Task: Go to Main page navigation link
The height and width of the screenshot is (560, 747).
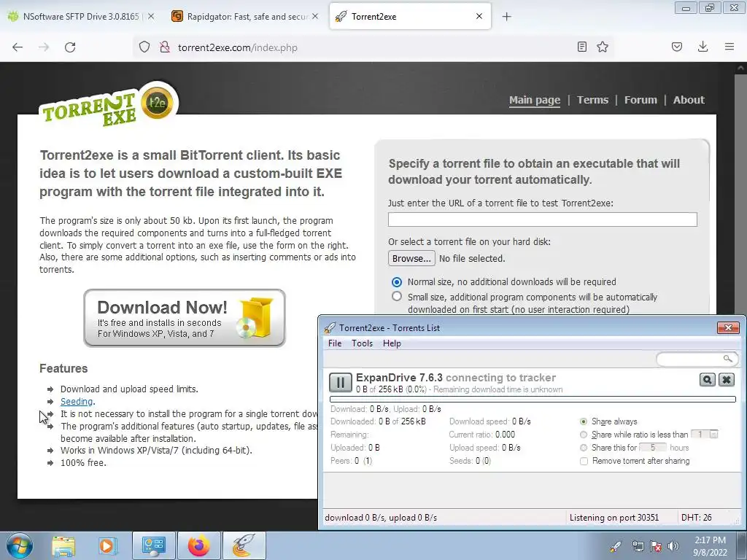Action: click(x=535, y=100)
